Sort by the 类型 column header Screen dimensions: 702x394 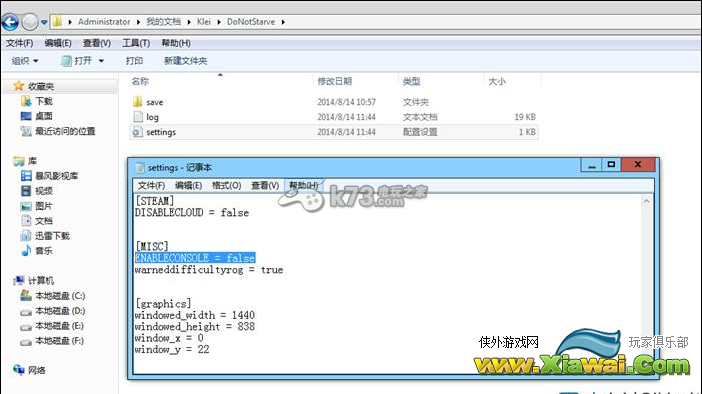click(411, 81)
